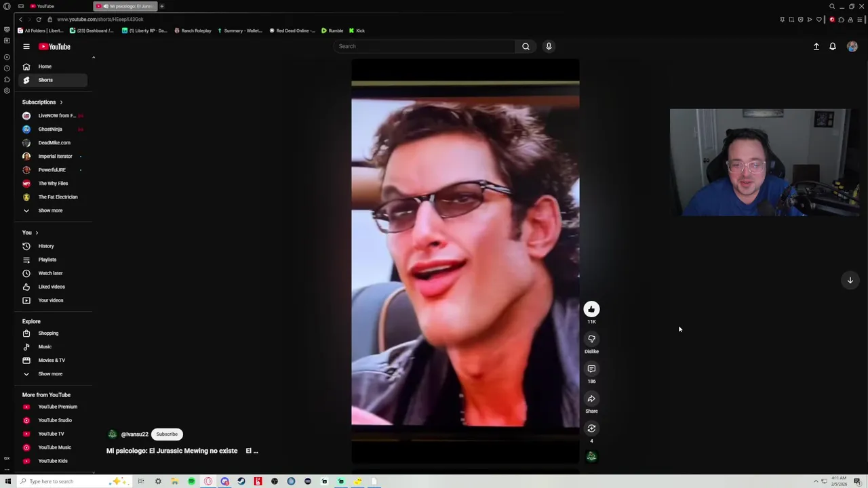Open Task View on the taskbar
Image resolution: width=868 pixels, height=488 pixels.
tap(141, 481)
